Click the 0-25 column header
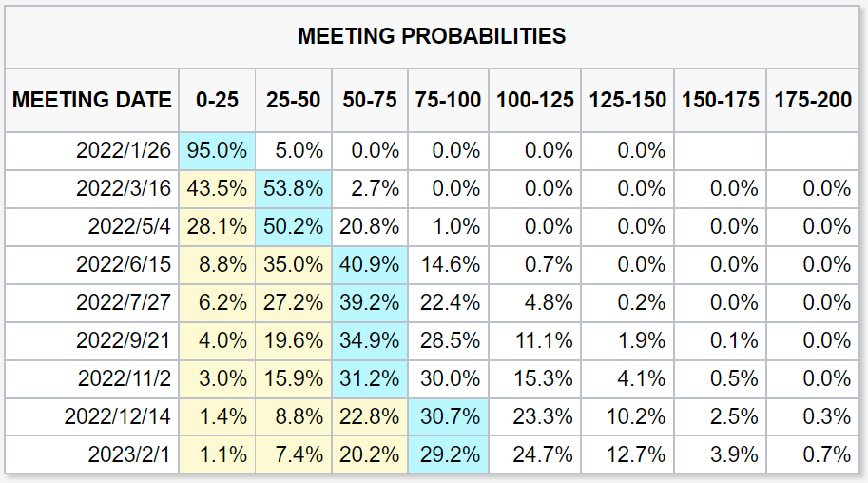This screenshot has width=868, height=483. (217, 100)
